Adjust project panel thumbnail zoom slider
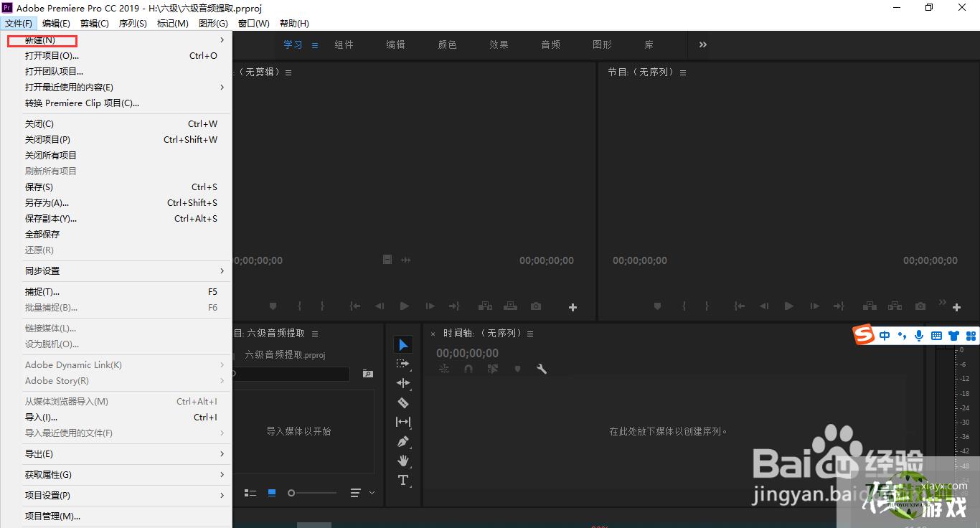 click(x=312, y=493)
